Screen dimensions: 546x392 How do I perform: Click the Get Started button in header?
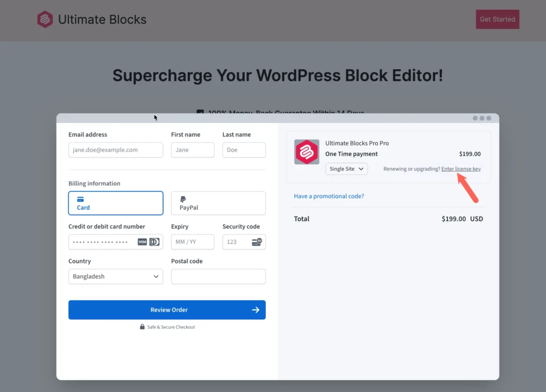click(497, 19)
